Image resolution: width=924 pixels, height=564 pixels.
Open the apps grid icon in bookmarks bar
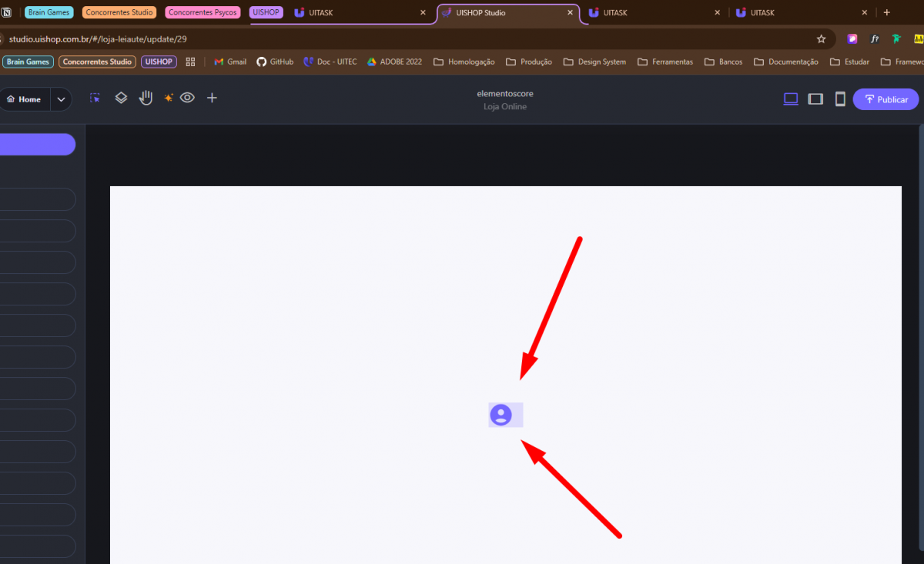(x=191, y=62)
